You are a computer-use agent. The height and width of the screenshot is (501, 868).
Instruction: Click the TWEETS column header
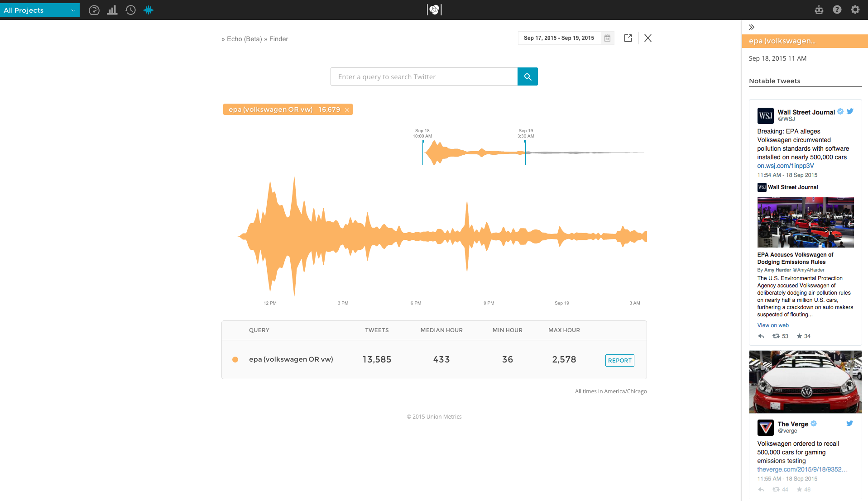tap(377, 330)
